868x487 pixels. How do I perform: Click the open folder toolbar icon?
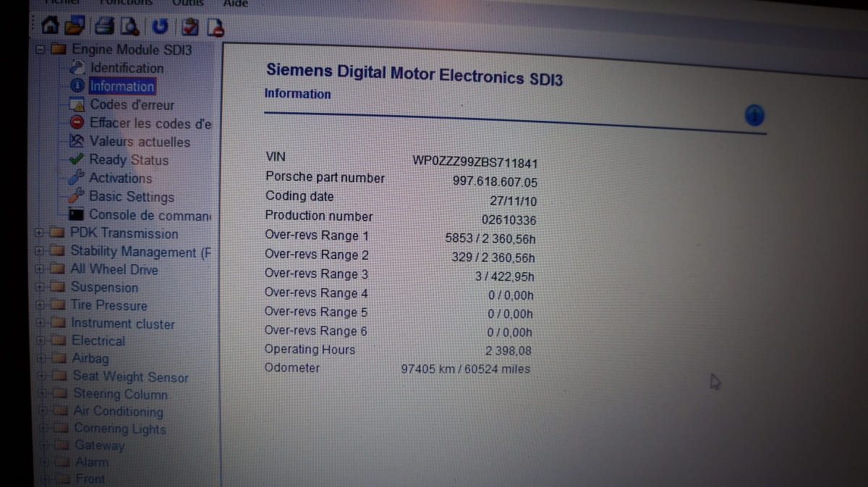(x=72, y=27)
